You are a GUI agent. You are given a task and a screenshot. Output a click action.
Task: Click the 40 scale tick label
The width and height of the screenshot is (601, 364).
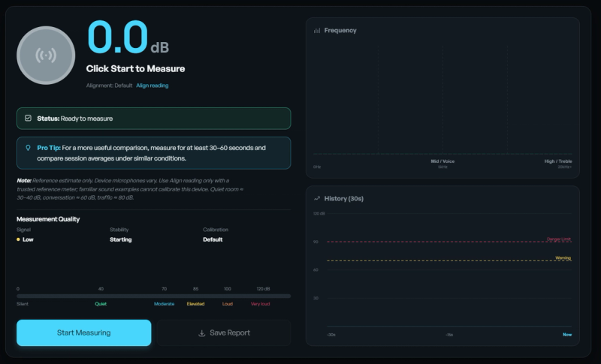click(x=101, y=289)
